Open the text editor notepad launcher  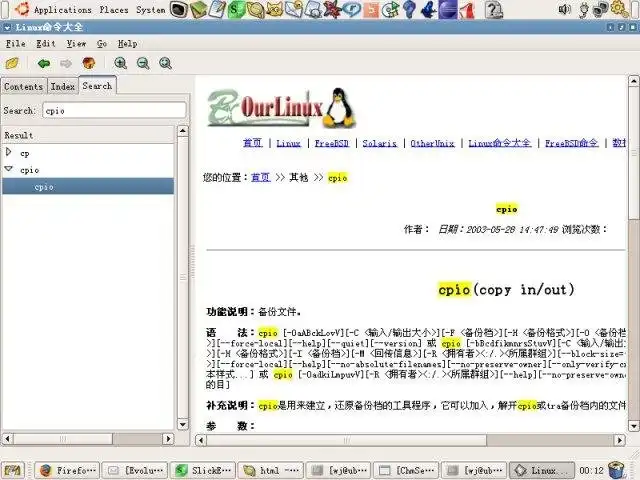217,9
